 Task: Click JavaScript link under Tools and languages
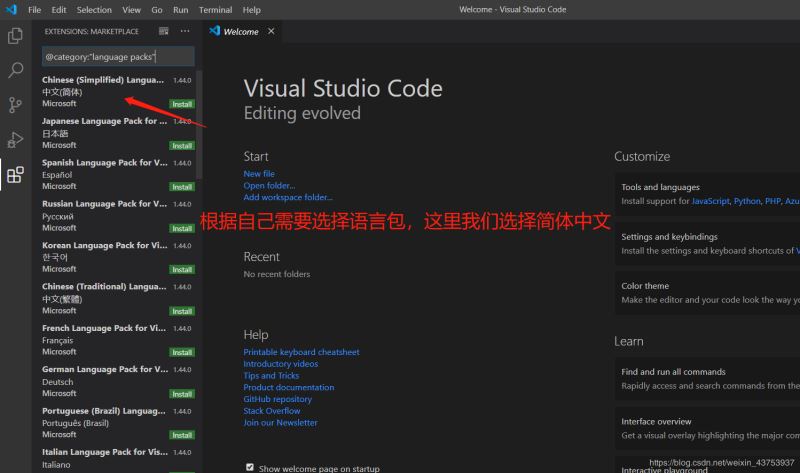coord(710,201)
